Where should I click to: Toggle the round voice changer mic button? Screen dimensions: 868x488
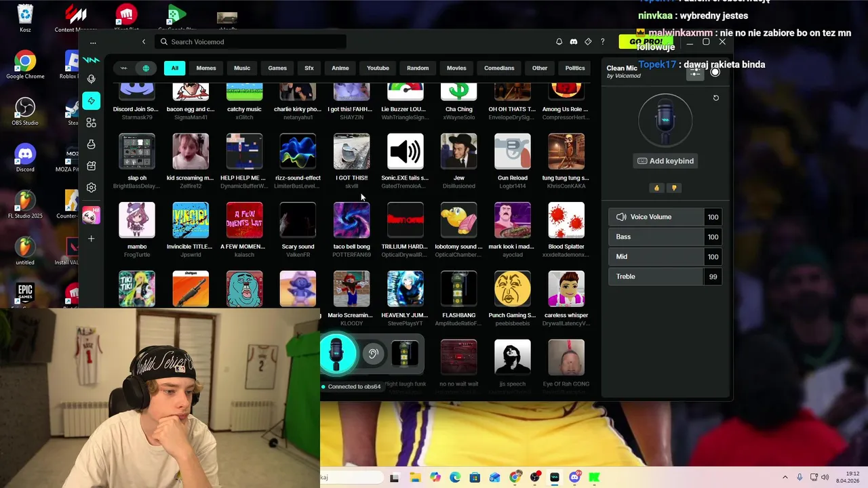(x=337, y=353)
